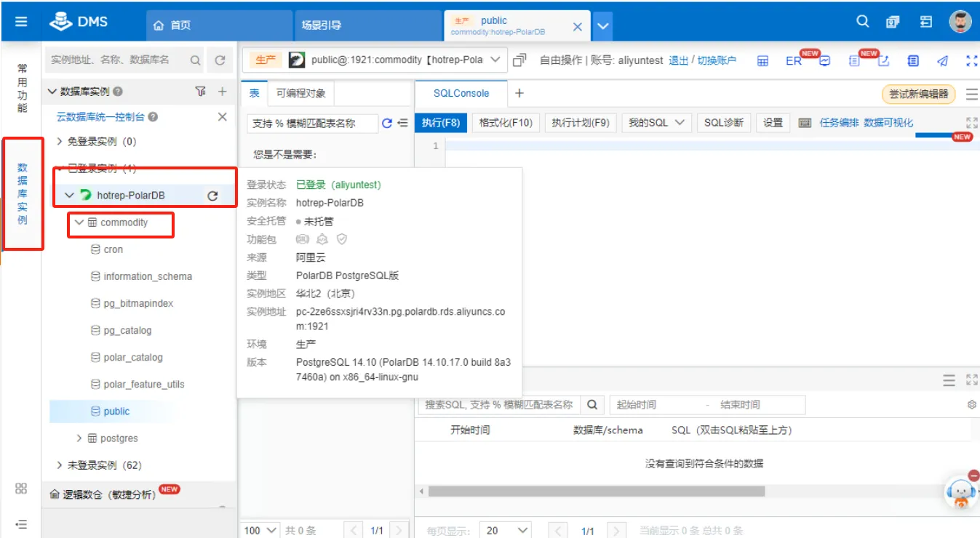Collapse the commodity database node

click(79, 222)
